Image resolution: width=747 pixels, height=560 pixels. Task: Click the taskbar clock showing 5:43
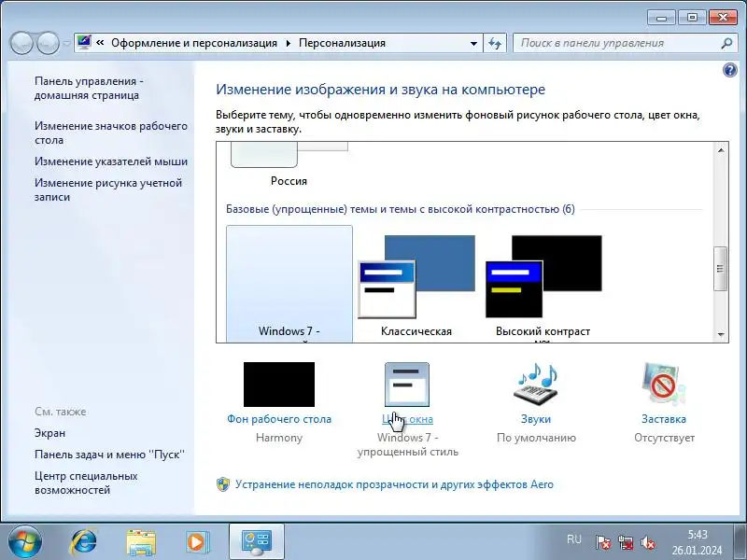(x=697, y=542)
